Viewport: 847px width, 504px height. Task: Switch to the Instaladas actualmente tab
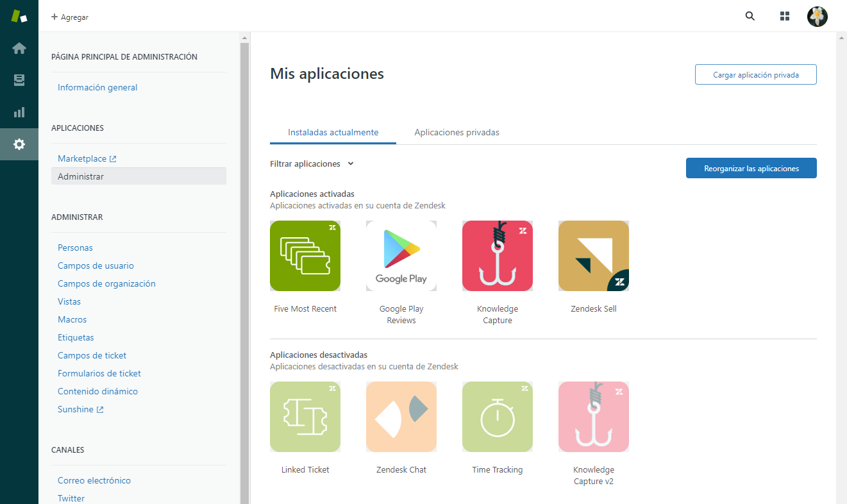(333, 133)
